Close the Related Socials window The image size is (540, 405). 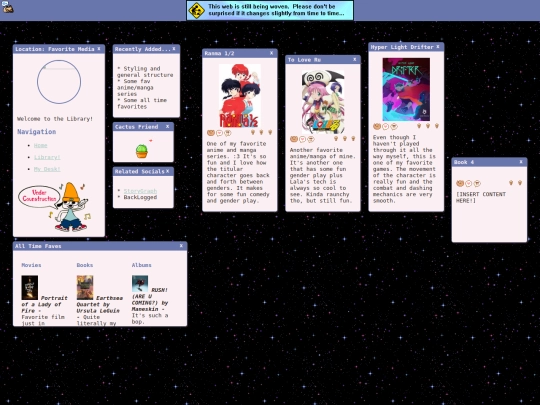pyautogui.click(x=167, y=171)
